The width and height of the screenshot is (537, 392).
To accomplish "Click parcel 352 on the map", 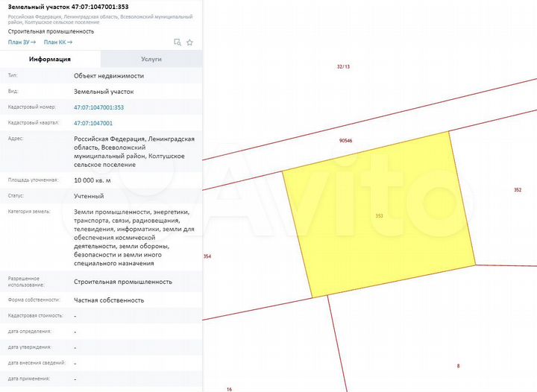I will (x=518, y=190).
